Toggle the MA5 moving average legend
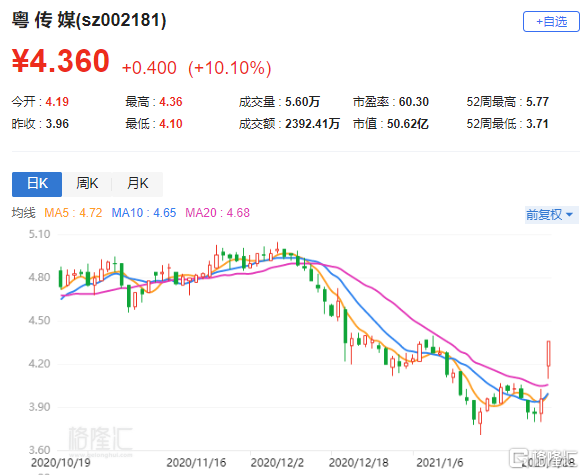The height and width of the screenshot is (475, 584). tap(73, 213)
